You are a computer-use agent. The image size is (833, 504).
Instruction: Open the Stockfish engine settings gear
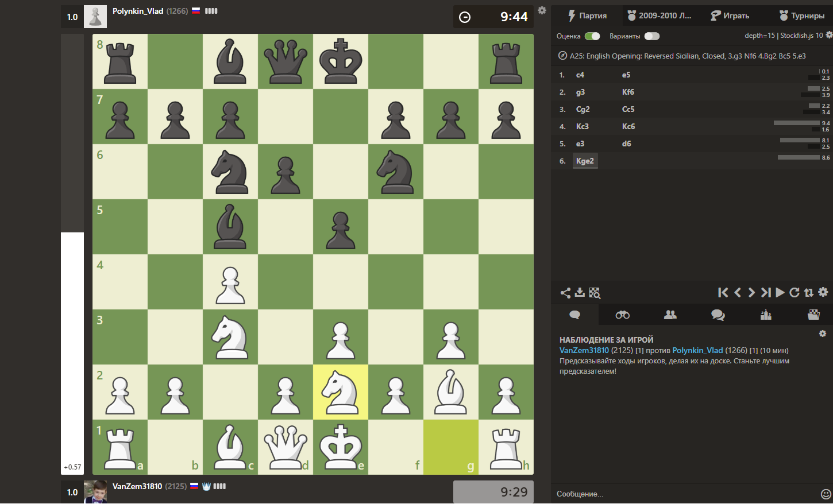828,36
